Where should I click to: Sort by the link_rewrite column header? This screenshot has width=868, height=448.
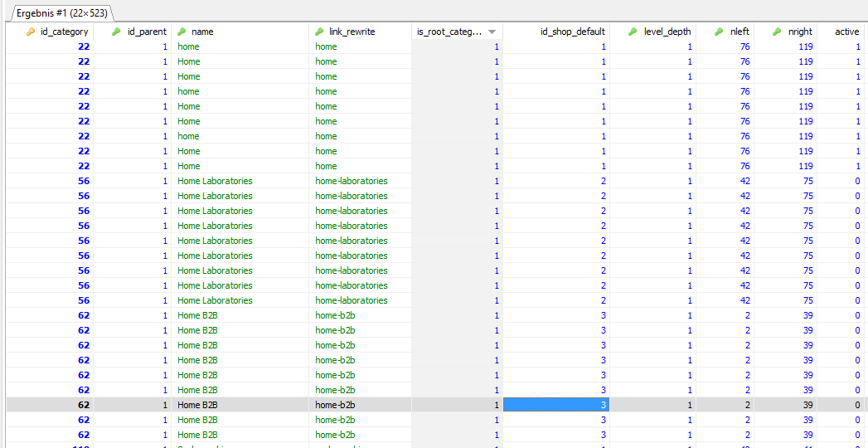point(352,32)
